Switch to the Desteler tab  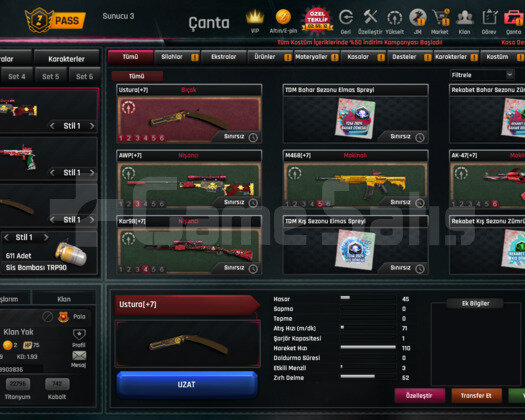[x=409, y=57]
